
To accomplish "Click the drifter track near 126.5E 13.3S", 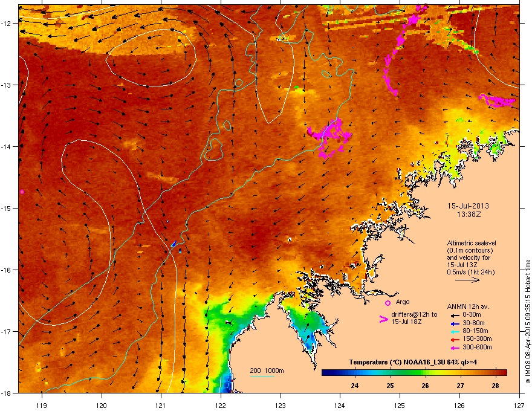I will click(497, 101).
